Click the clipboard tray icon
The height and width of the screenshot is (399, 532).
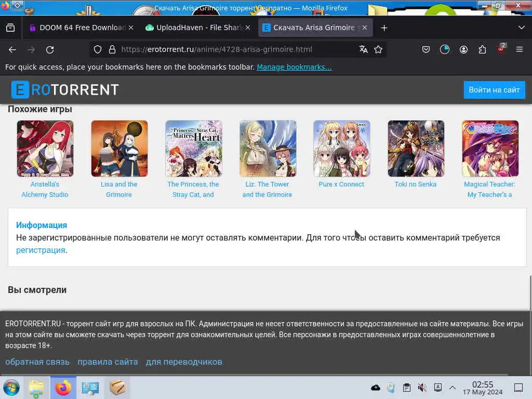click(407, 388)
